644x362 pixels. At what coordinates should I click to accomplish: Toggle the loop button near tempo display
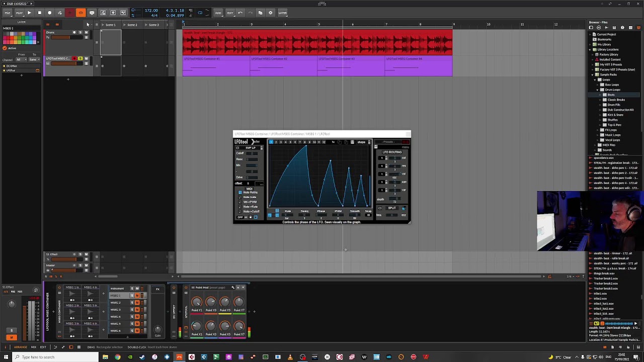pos(200,13)
